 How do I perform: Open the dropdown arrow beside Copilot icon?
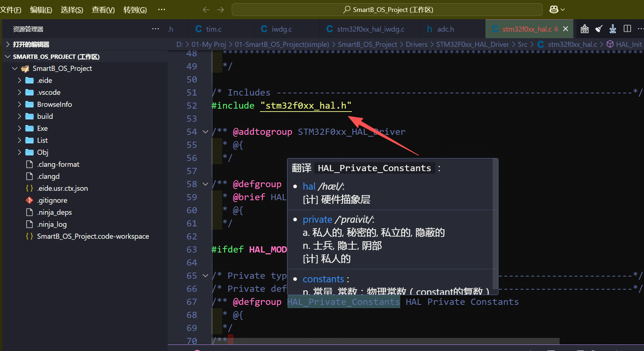click(563, 10)
